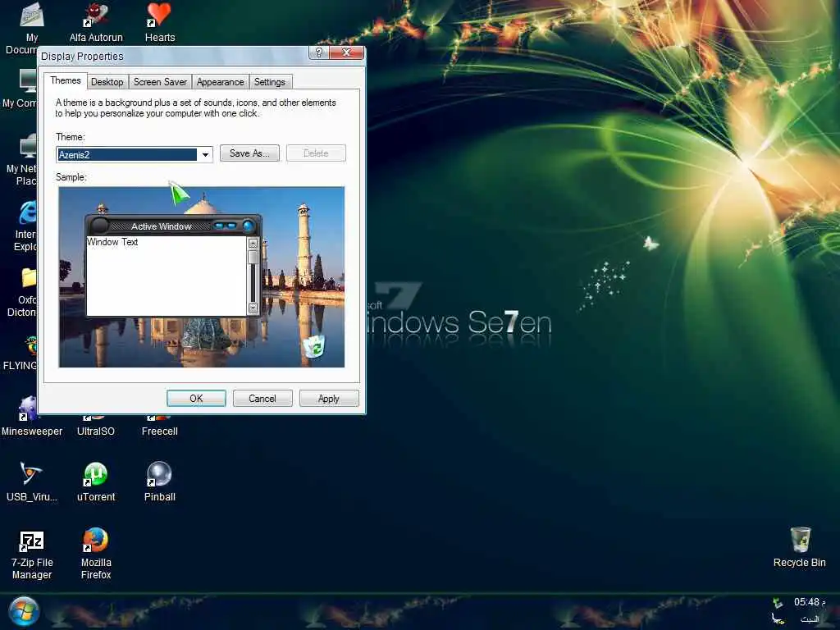This screenshot has height=630, width=840.
Task: Switch to the Appearance tab
Action: point(220,82)
